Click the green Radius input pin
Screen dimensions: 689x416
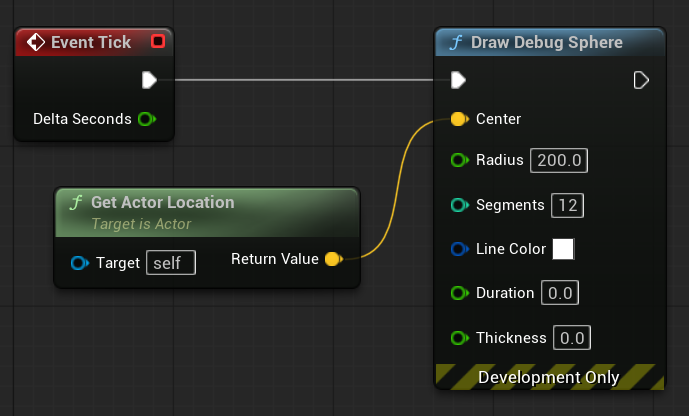tap(459, 160)
